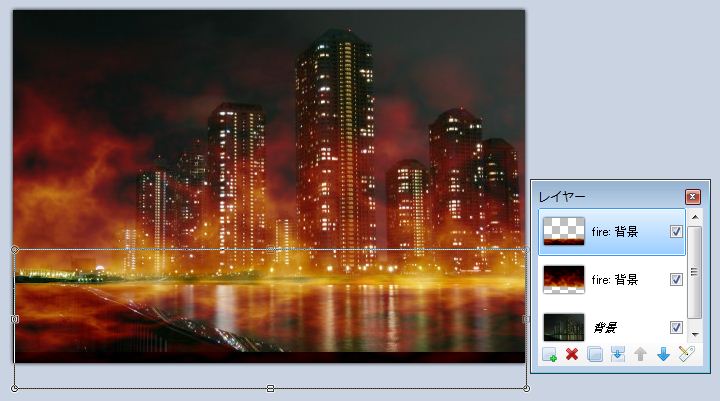
Task: Delete the layer with the red X icon
Action: [572, 354]
